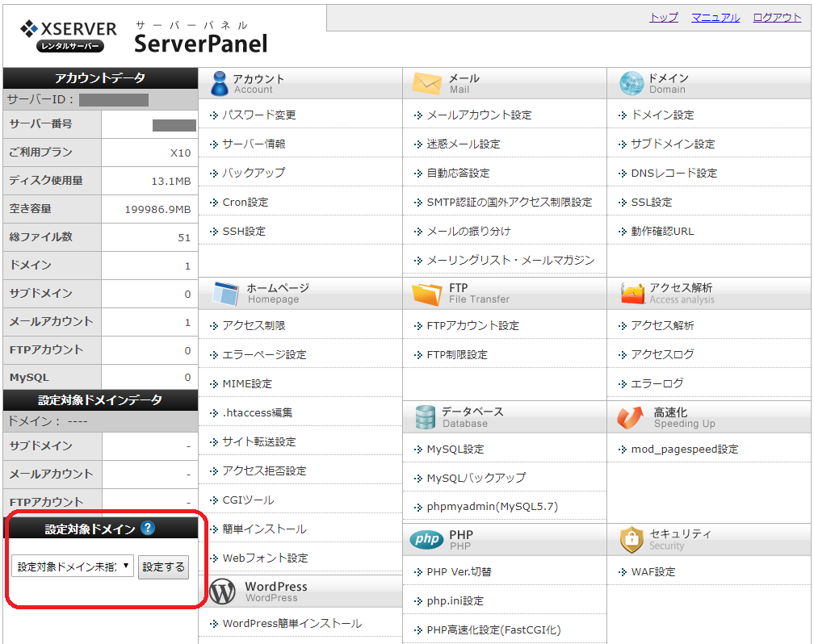Image resolution: width=814 pixels, height=644 pixels.
Task: Click the Database cylinder icon
Action: [425, 417]
